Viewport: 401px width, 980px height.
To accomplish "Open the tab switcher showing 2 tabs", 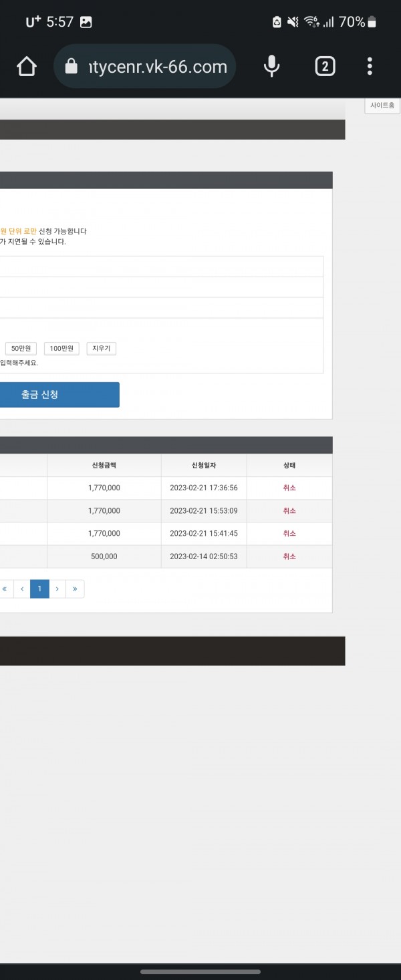I will pos(325,66).
